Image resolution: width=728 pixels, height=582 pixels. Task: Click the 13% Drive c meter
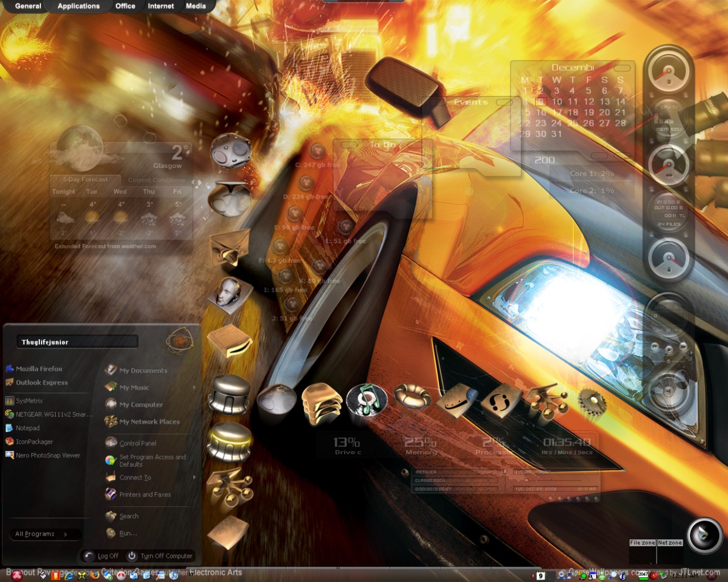click(347, 445)
